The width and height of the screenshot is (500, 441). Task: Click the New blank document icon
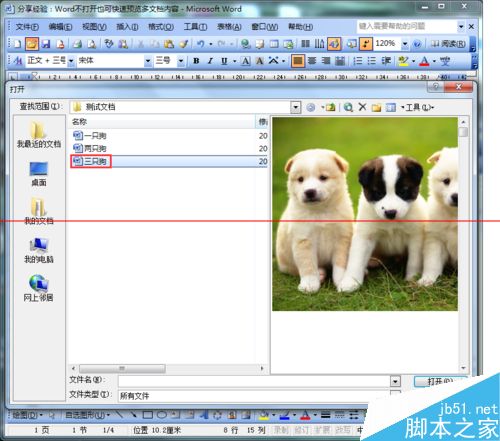(x=17, y=44)
